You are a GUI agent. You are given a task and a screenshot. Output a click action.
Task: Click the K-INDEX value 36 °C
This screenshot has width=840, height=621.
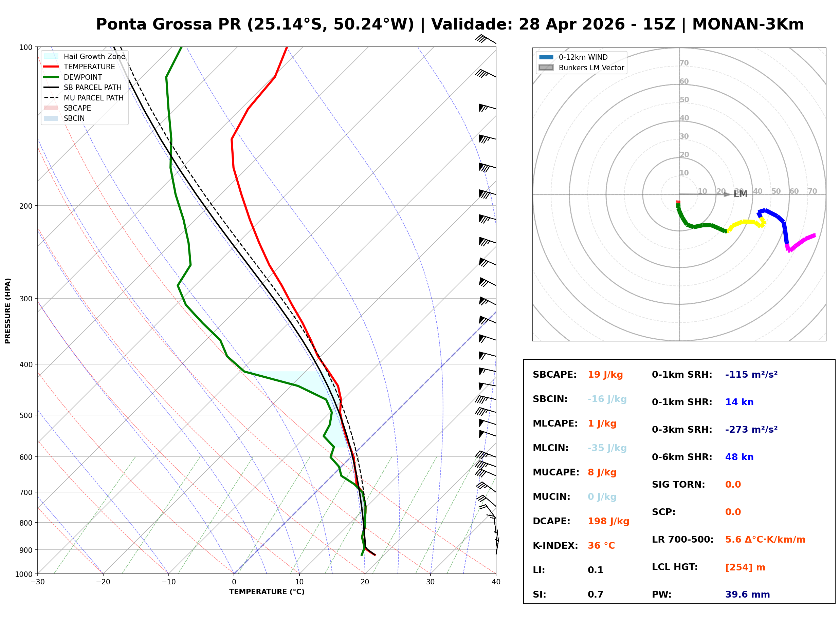(601, 546)
